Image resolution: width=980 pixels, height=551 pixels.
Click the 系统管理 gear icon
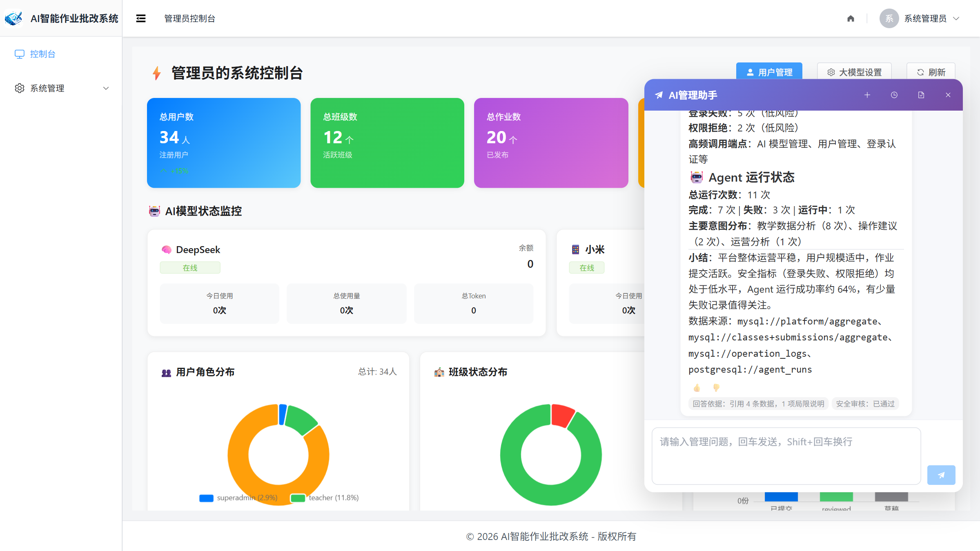click(20, 88)
